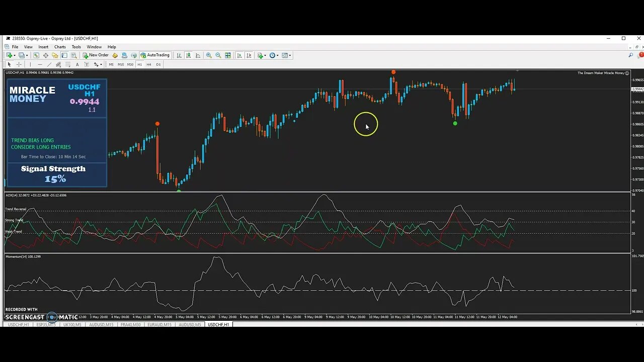This screenshot has width=644, height=362.
Task: Open the Profiles dropdown arrow
Action: 27,55
